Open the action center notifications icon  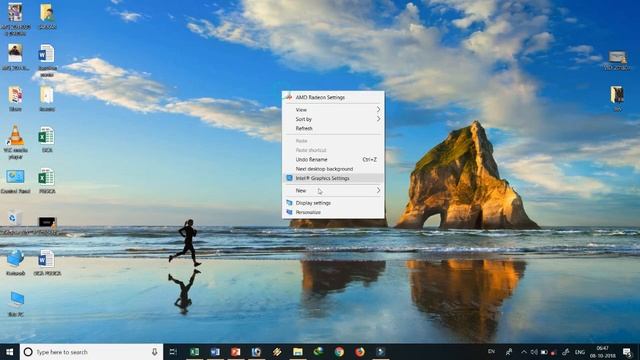[627, 352]
